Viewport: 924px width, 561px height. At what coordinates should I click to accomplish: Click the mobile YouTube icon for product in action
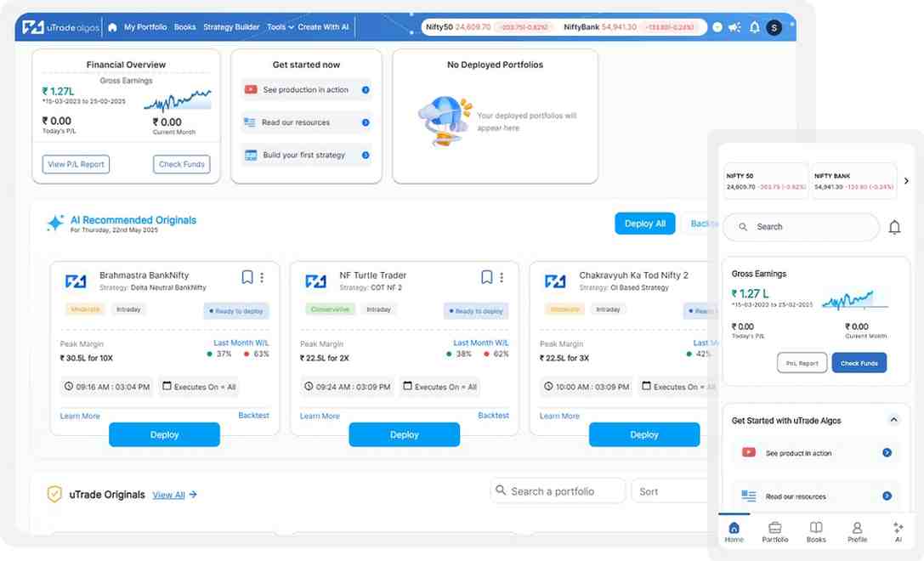(748, 452)
